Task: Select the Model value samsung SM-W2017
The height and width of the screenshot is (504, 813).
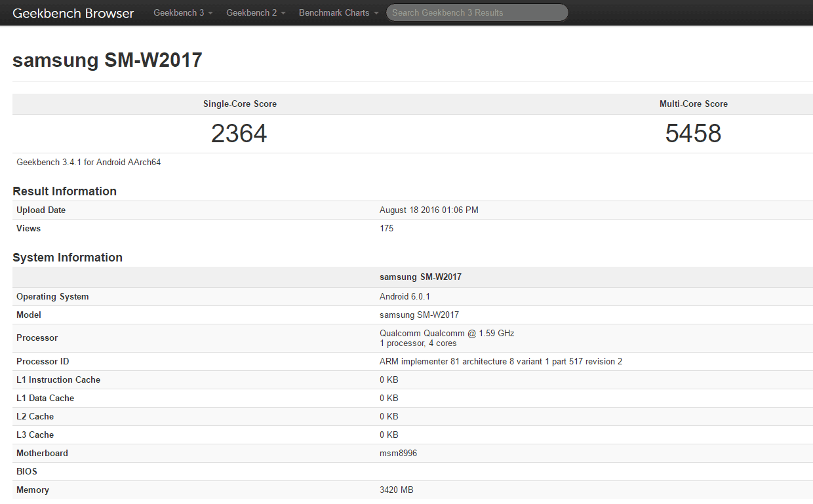Action: (420, 315)
